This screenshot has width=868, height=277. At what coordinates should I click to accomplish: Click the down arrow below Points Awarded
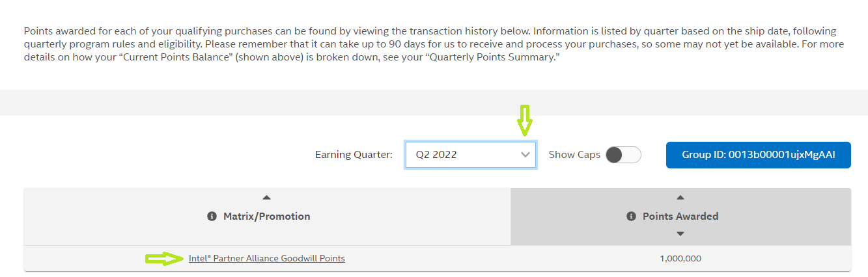point(680,234)
